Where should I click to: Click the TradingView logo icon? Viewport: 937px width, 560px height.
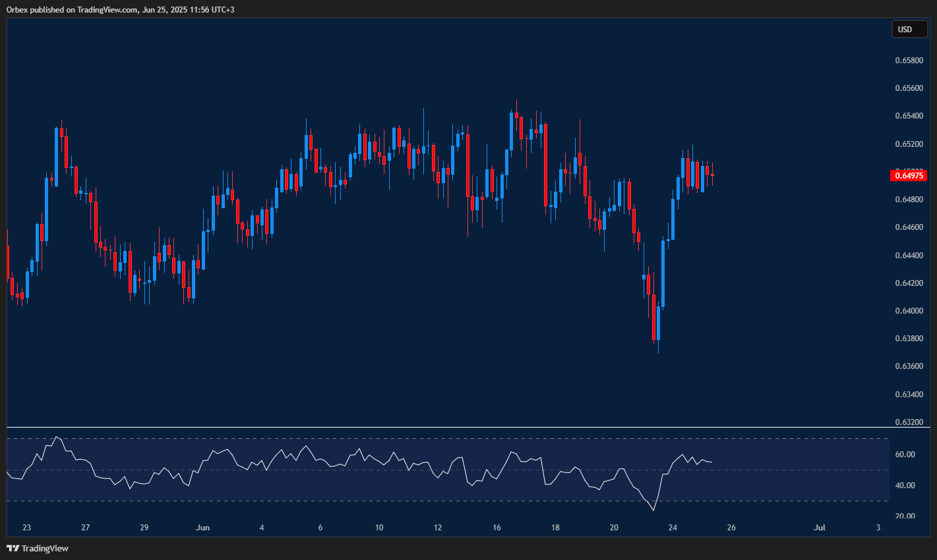click(x=13, y=547)
